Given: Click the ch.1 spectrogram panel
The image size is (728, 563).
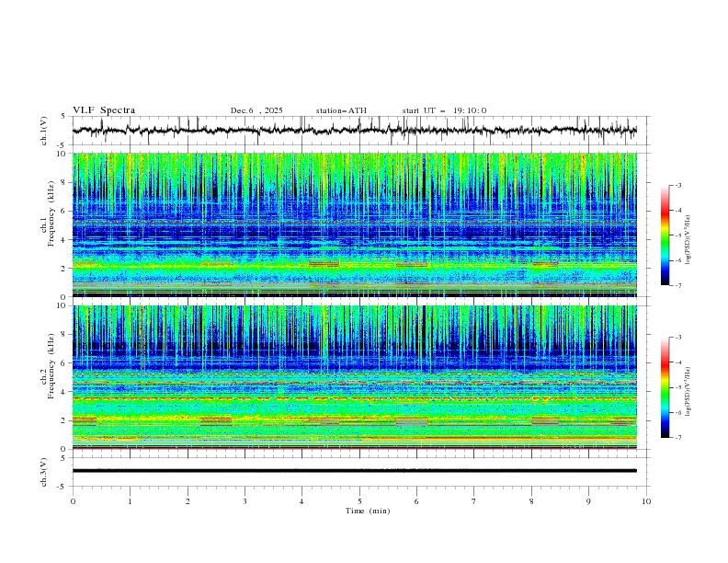Looking at the screenshot, I should click(355, 224).
